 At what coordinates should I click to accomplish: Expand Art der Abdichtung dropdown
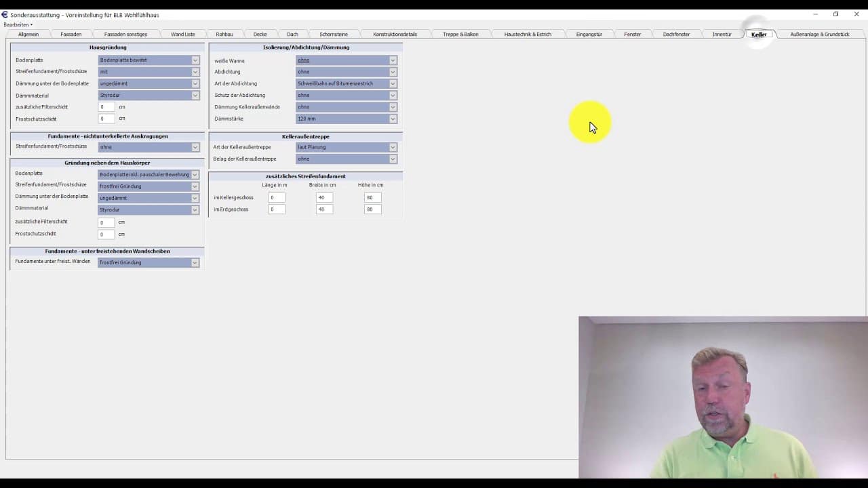pos(347,83)
